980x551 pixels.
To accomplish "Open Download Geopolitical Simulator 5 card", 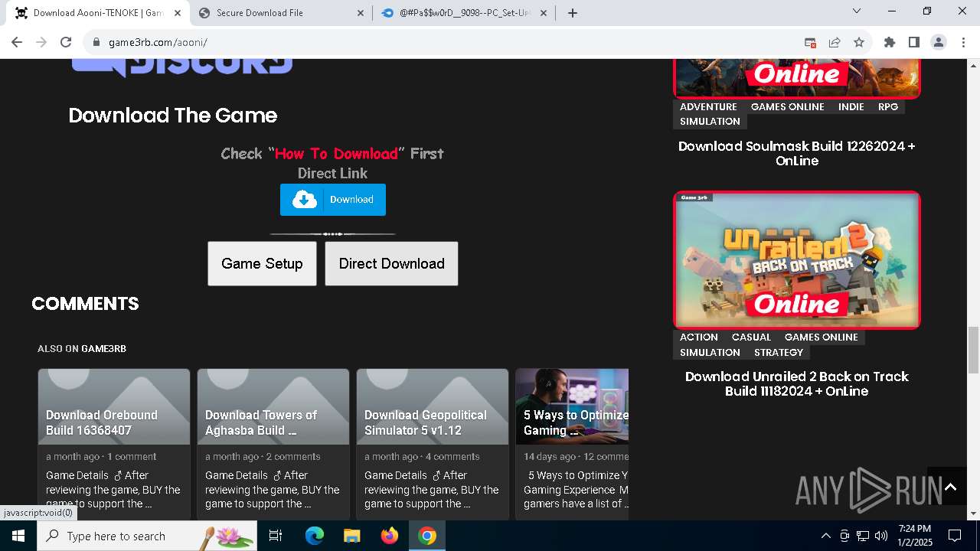I will tap(433, 444).
